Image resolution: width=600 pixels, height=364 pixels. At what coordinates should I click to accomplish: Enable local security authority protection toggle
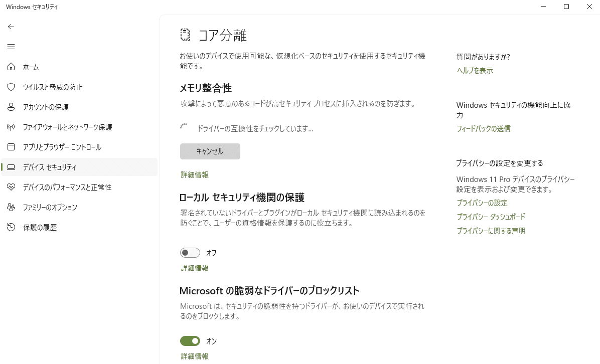coord(190,253)
